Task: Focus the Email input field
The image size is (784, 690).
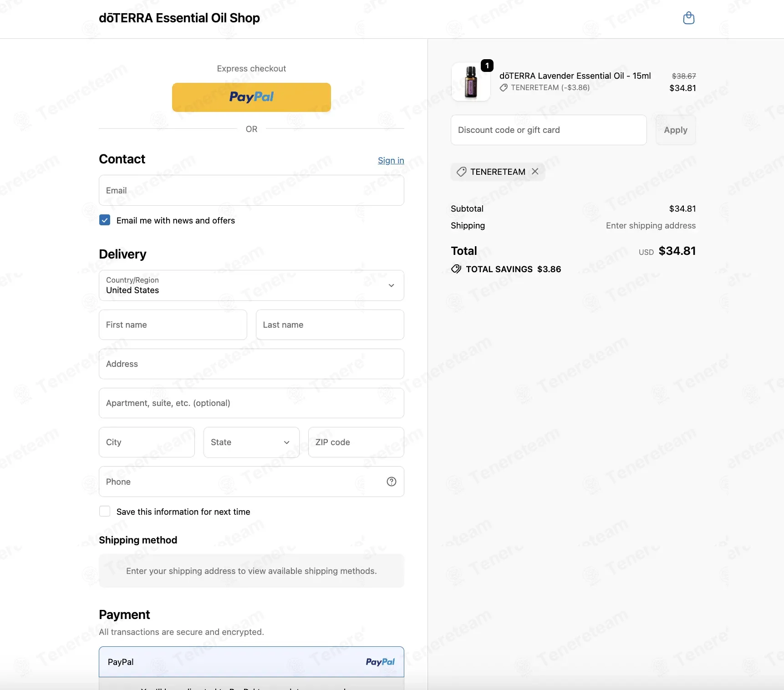Action: tap(251, 190)
